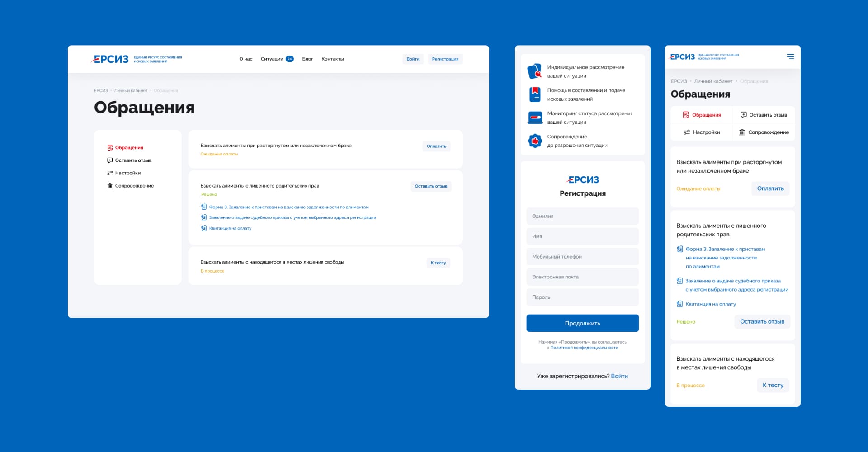Open the Политикой конфиденциальности link

584,348
